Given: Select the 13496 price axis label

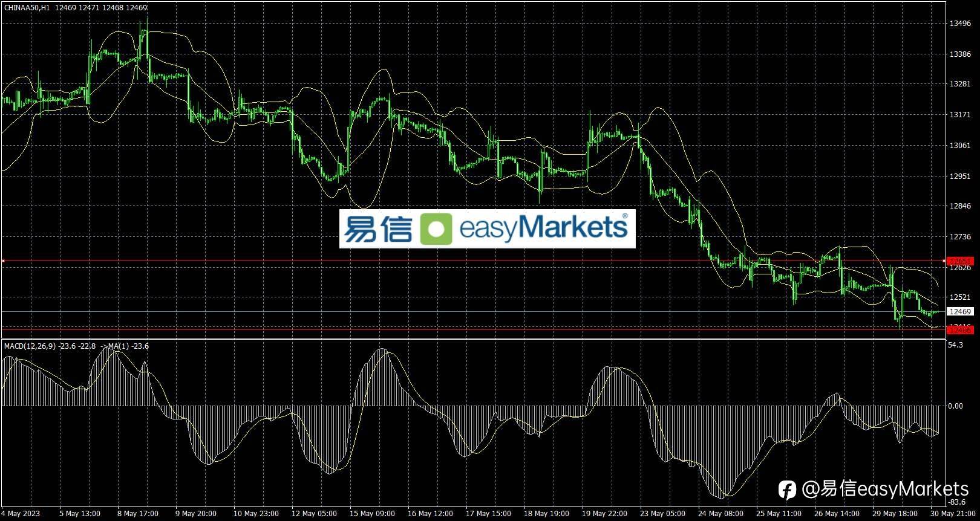Looking at the screenshot, I should (x=960, y=24).
